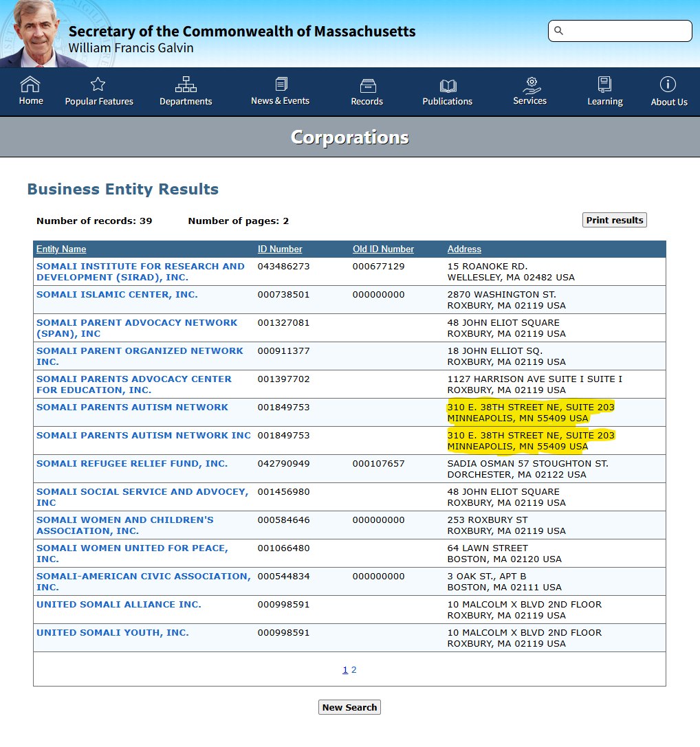The image size is (700, 747).
Task: Open the Departments menu label
Action: pos(186,102)
